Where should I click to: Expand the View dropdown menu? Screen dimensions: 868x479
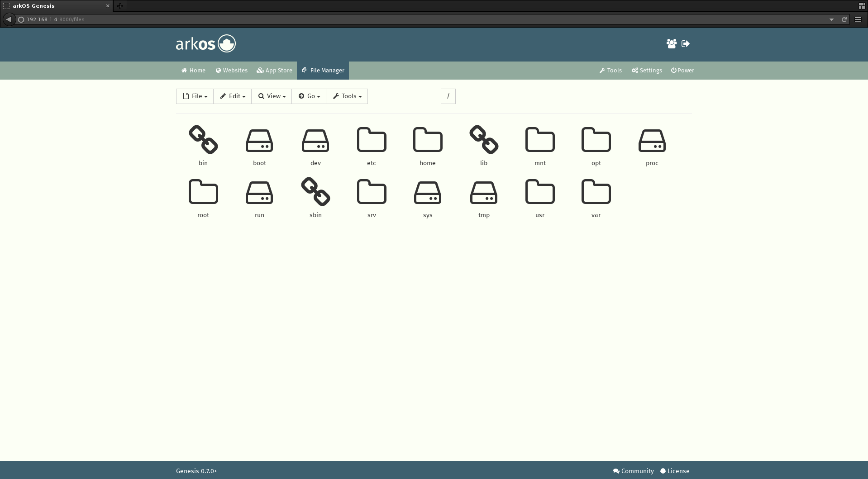point(272,96)
